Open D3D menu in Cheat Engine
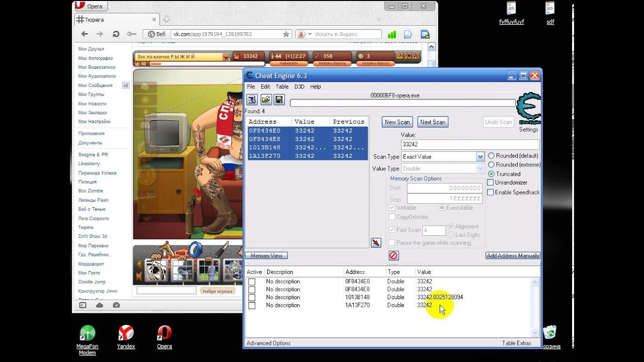 pos(299,86)
